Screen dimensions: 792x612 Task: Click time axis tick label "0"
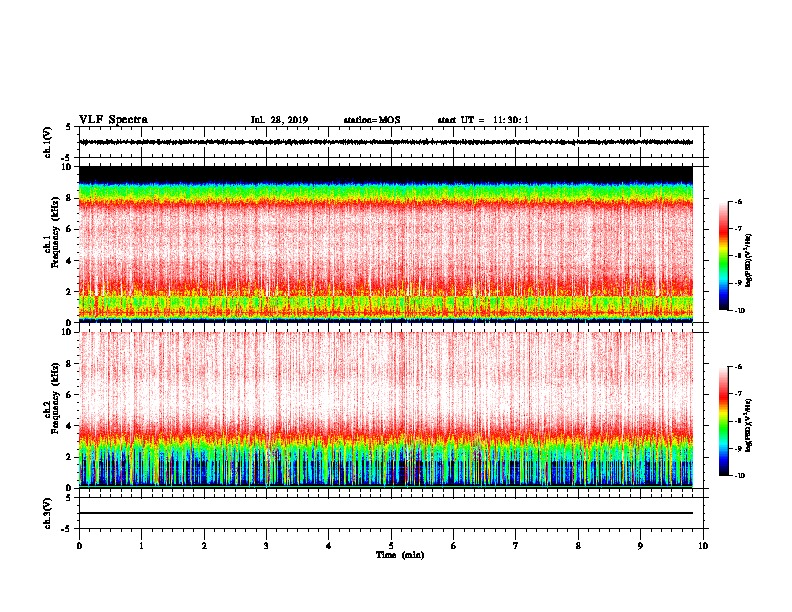(x=79, y=546)
